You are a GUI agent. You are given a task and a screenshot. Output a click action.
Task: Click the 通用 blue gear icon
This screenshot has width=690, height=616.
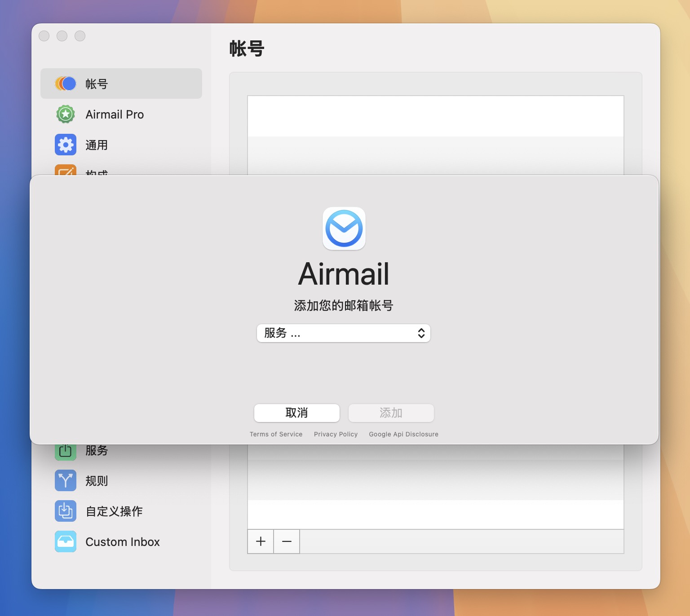point(66,145)
